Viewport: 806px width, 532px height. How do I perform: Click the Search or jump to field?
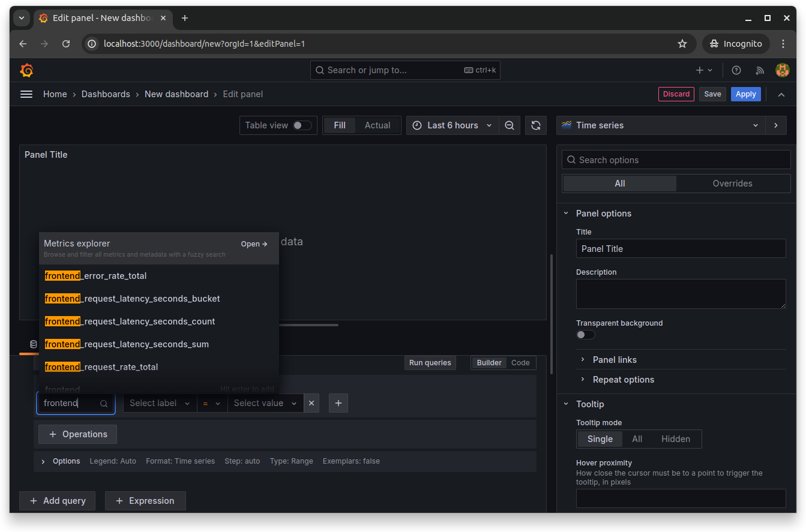(405, 70)
